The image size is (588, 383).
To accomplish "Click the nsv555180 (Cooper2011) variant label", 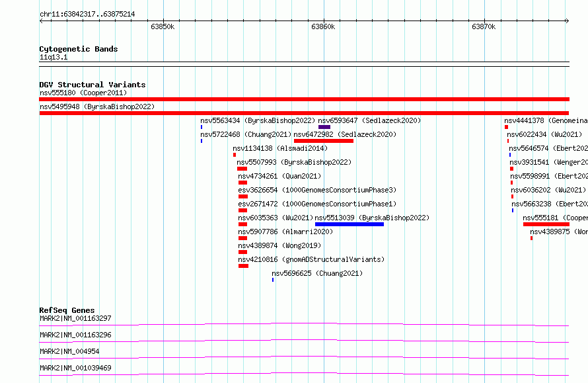I will point(83,93).
